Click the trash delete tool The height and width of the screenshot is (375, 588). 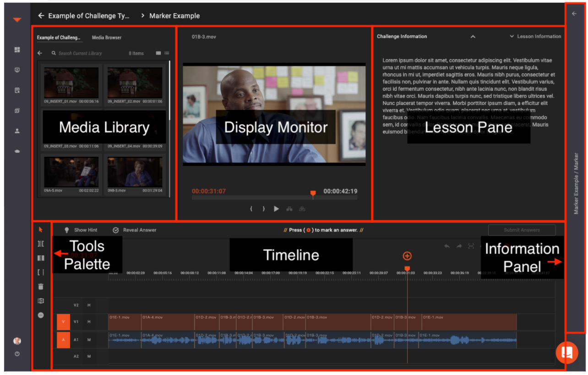pyautogui.click(x=41, y=287)
